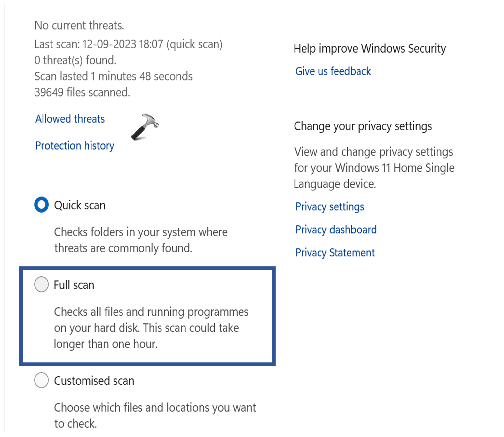Viewport: 504px width, 437px height.
Task: Click the Scan lasted duration text
Action: coord(113,76)
